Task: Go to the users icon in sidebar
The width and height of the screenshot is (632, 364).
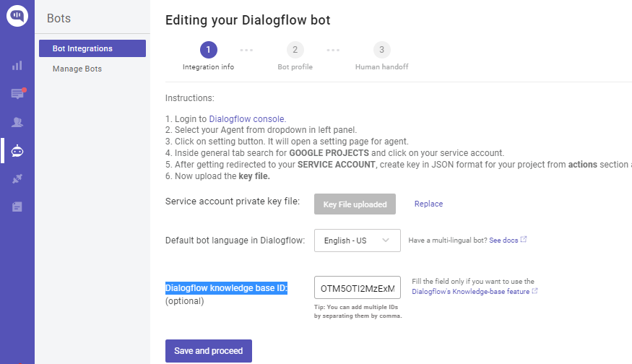Action: 17,122
